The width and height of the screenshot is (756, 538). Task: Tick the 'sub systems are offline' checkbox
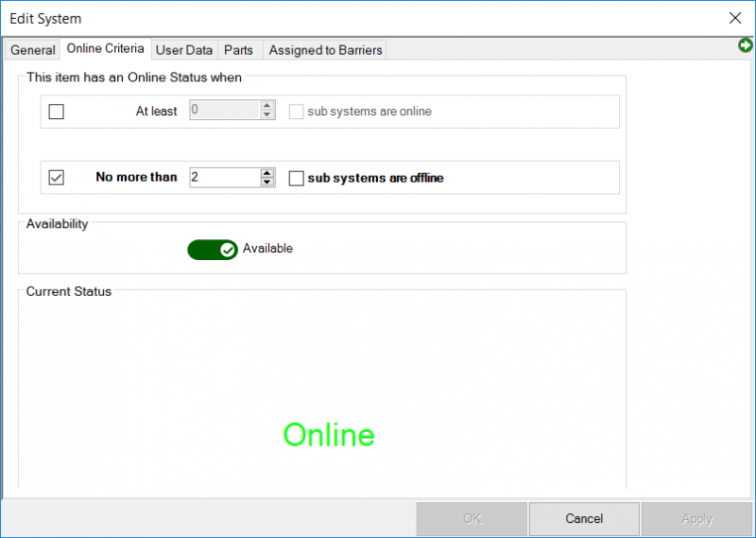[297, 178]
